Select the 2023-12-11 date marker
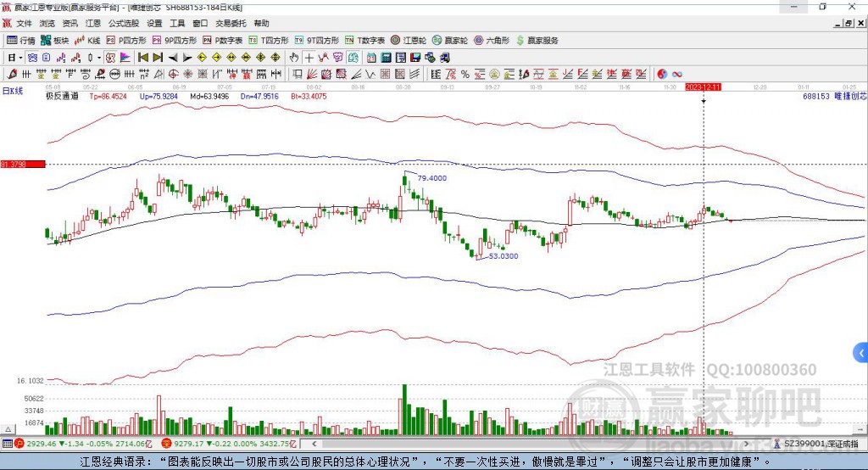This screenshot has width=868, height=470. (x=703, y=87)
